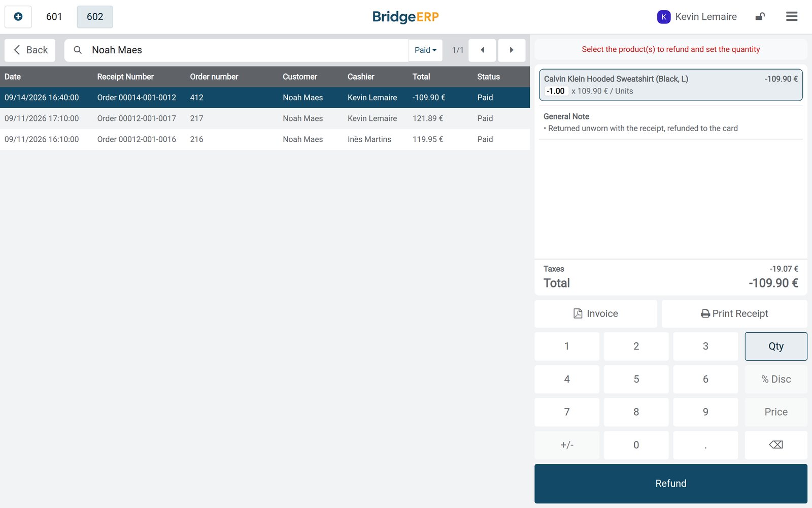Viewport: 812px width, 508px height.
Task: Click the search magnifier icon
Action: [78, 50]
